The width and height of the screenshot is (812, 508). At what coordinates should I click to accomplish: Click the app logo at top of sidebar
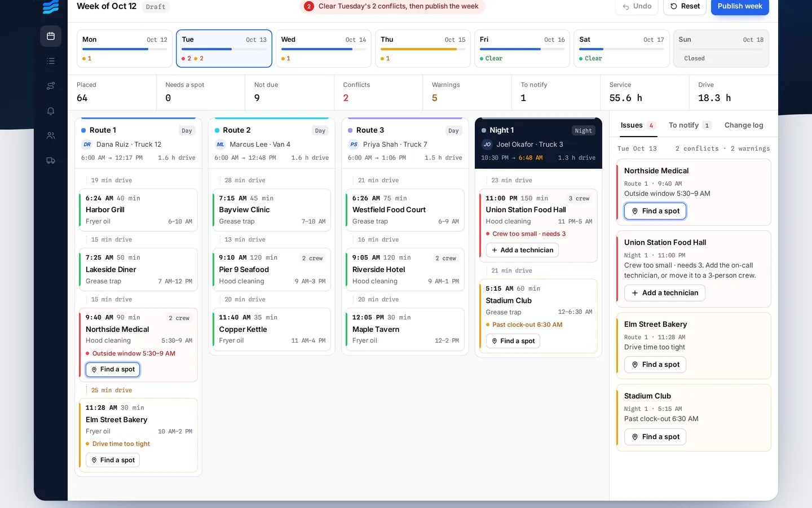(x=51, y=7)
